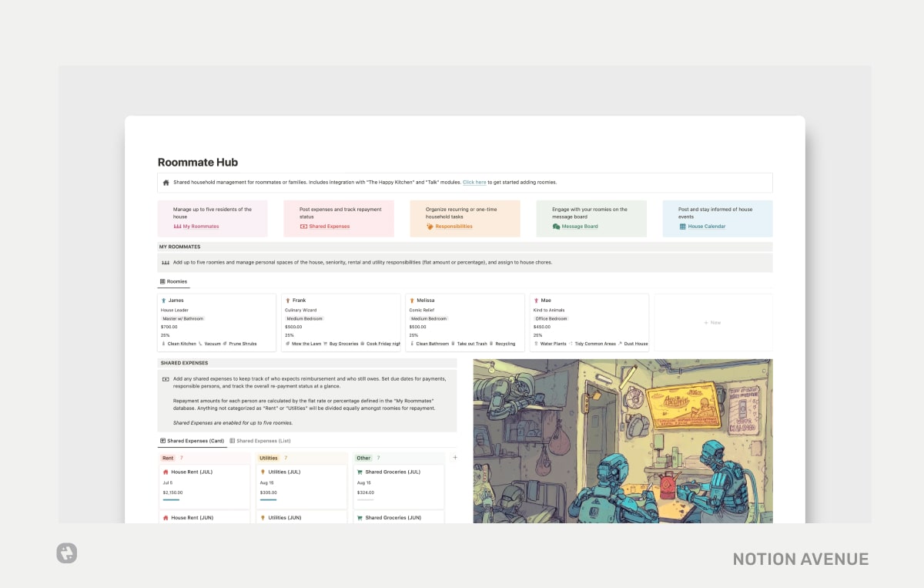Expand the Other expenses group

tap(363, 458)
